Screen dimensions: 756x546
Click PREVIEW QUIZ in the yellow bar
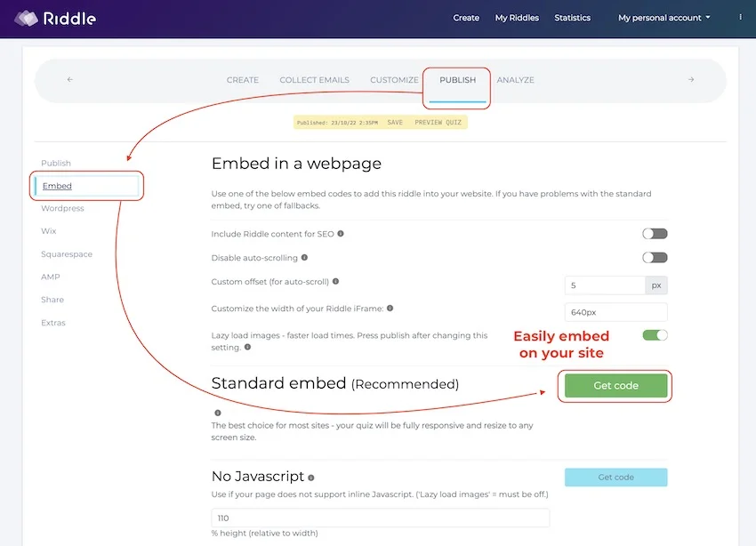pos(438,123)
